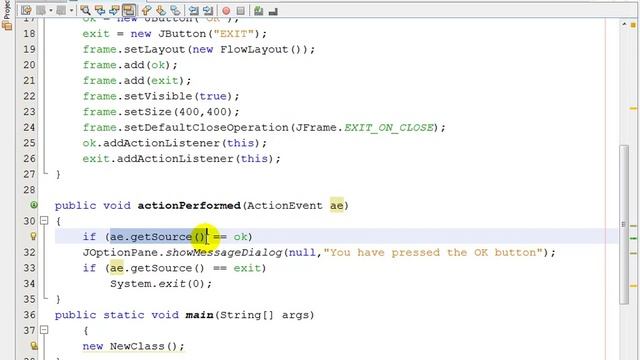Open second grayed toolbar dropdown arrow
This screenshot has width=640, height=360.
click(71, 11)
